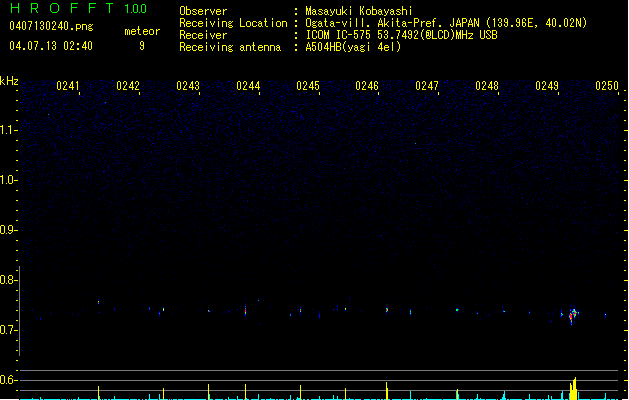Screen dimensions: 629x400
Task: Click the 0250 time marker
Action: click(607, 86)
